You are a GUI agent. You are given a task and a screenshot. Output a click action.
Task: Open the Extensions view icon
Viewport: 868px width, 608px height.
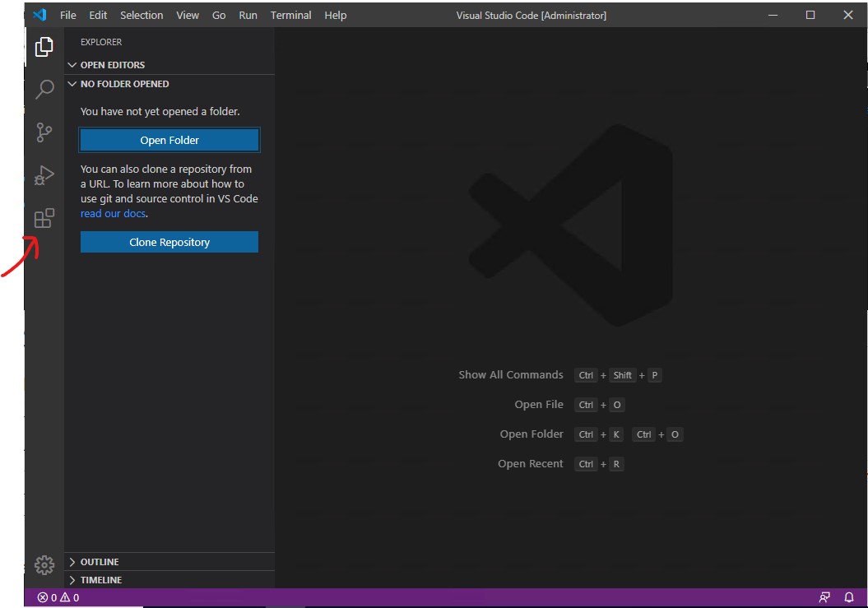tap(44, 218)
